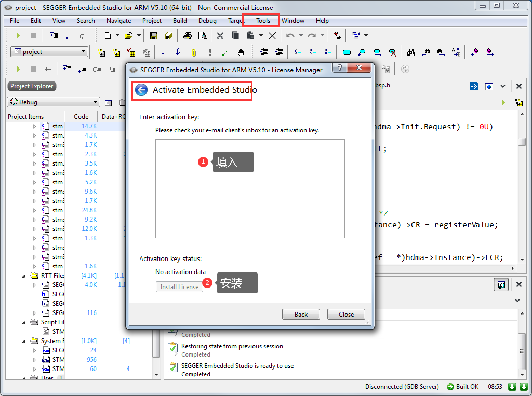Viewport: 532px width, 396px height.
Task: Open the File menu
Action: [15, 21]
